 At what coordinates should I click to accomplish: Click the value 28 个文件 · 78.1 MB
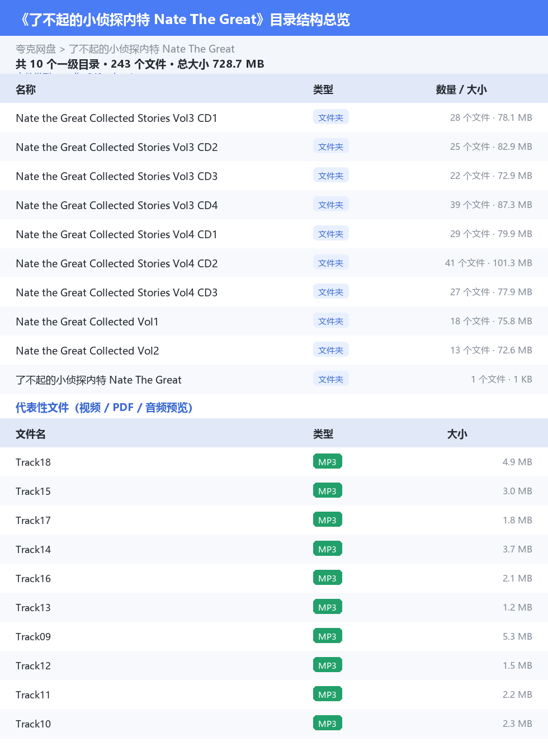(491, 117)
